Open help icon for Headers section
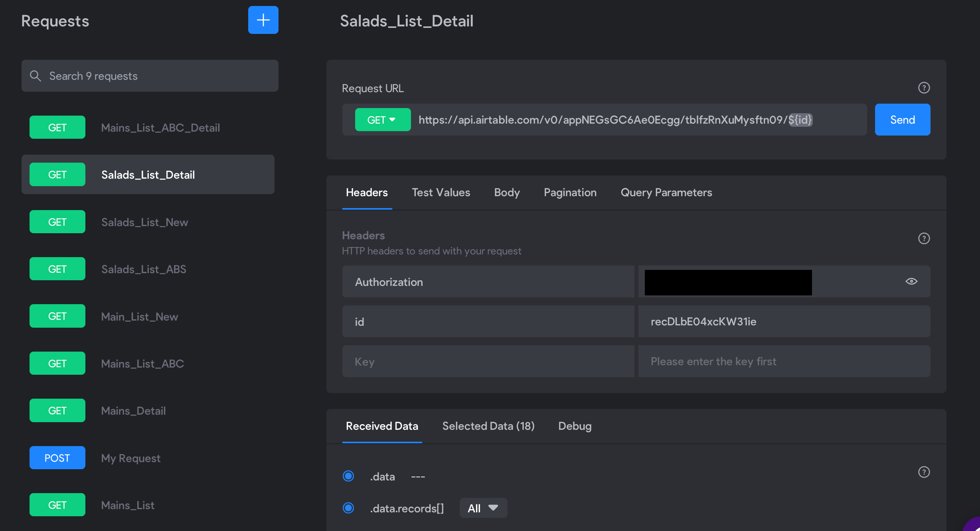Viewport: 980px width, 531px height. [924, 238]
